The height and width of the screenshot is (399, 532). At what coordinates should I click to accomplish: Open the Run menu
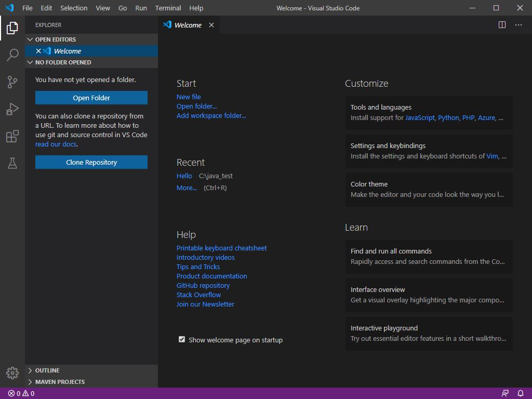(x=141, y=8)
